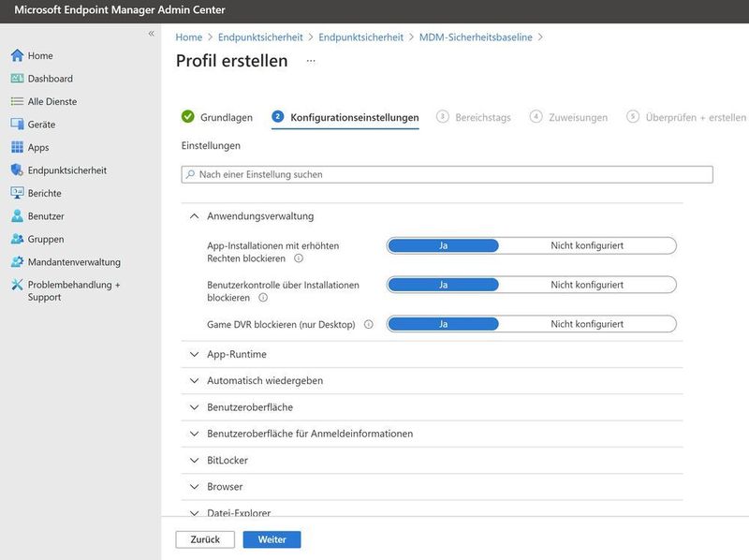The image size is (749, 560).
Task: Open the Überprüfen + erstellen tab
Action: [x=686, y=117]
